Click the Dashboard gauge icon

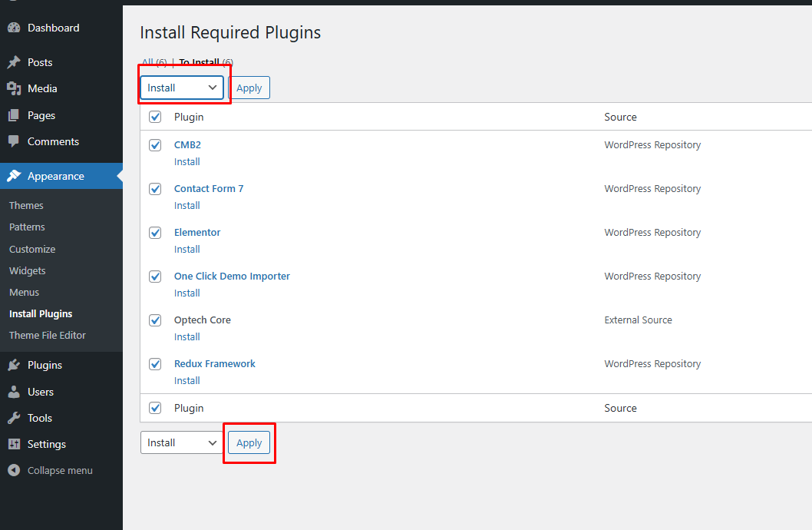pyautogui.click(x=14, y=28)
